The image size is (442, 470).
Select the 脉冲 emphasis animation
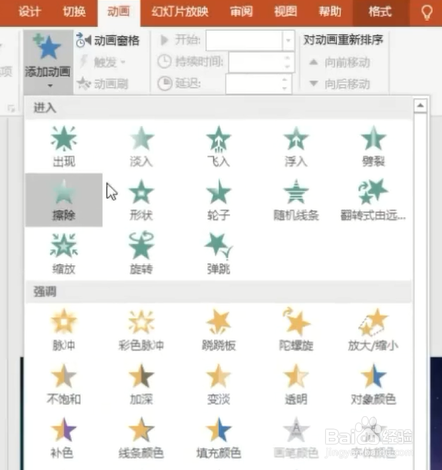(64, 330)
